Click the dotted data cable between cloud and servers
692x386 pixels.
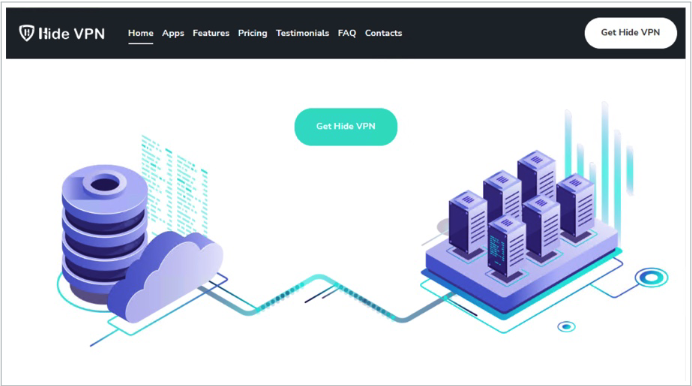click(325, 298)
